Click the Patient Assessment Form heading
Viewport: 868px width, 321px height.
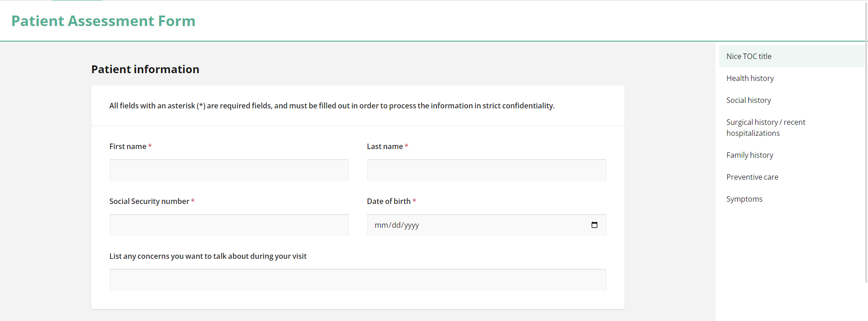(103, 21)
